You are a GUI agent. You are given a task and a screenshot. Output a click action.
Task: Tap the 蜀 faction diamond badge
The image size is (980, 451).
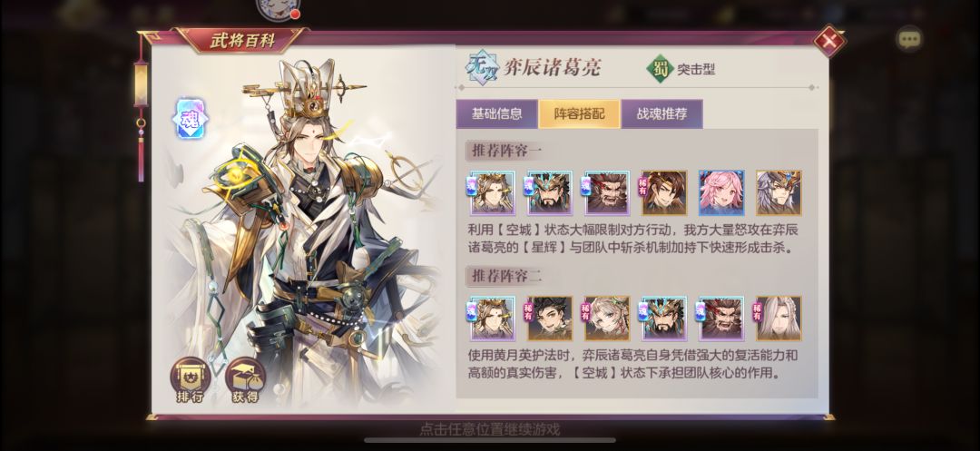coord(661,69)
